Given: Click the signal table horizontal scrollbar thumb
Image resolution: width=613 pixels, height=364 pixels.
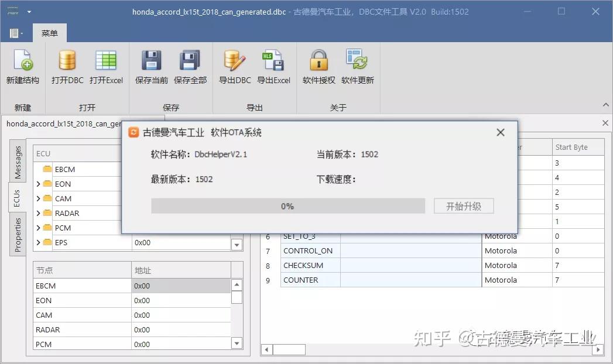Looking at the screenshot, I should [289, 349].
